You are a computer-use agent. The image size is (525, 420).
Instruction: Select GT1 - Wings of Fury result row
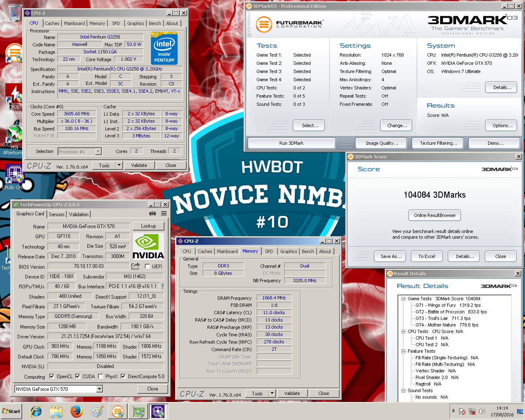[448, 306]
